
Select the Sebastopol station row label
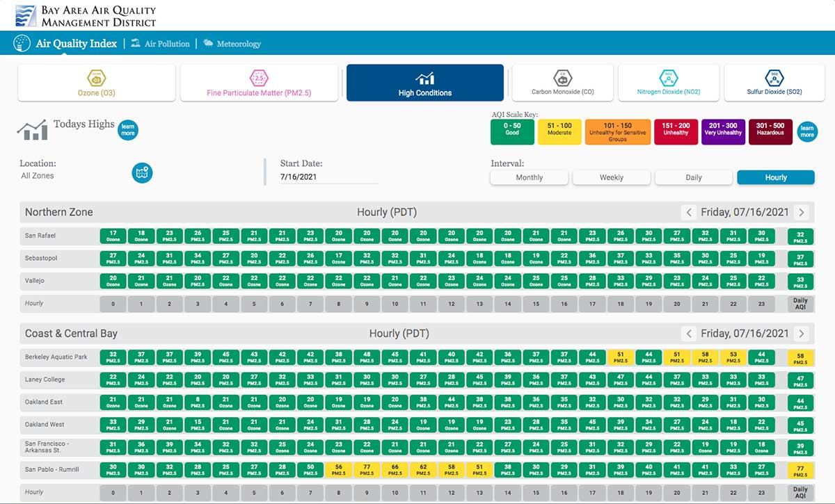click(41, 258)
